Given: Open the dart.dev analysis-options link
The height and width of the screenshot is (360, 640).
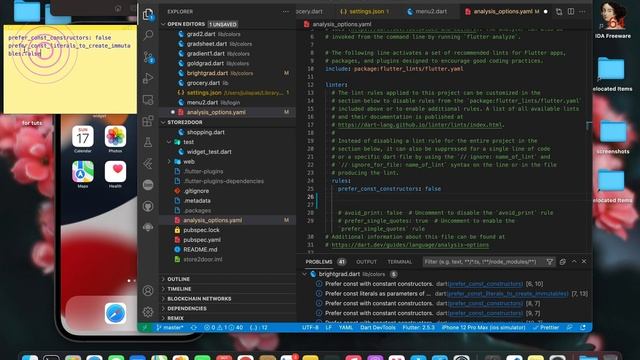Looking at the screenshot, I should 410,245.
